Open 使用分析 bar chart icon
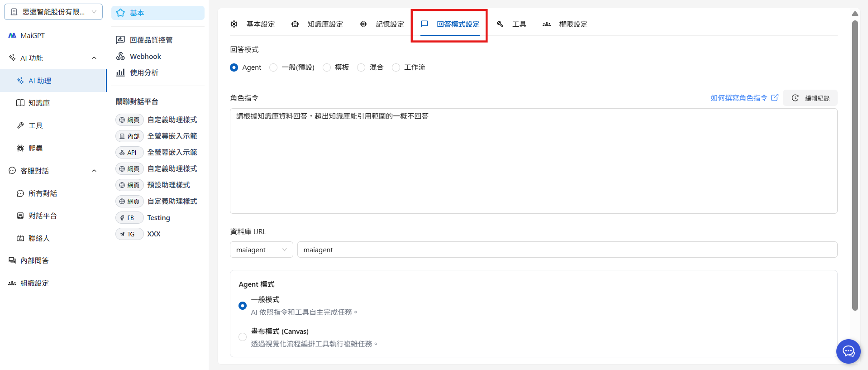The height and width of the screenshot is (370, 868). [x=120, y=72]
